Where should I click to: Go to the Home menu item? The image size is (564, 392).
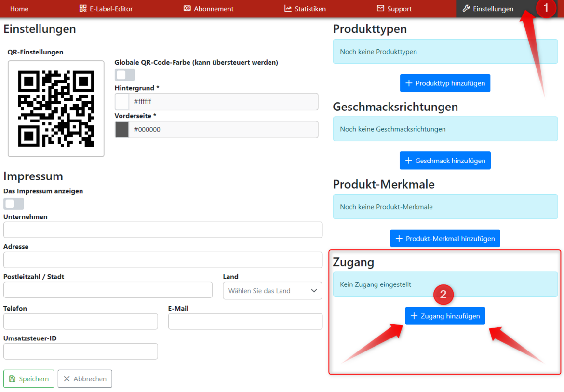[19, 9]
